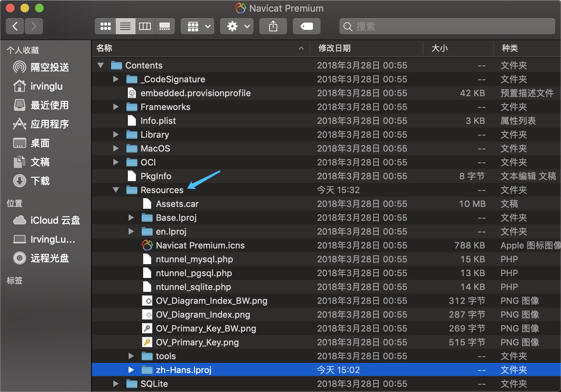Viewport: 561px width, 392px height.
Task: Click the Share toolbar button
Action: click(x=273, y=26)
